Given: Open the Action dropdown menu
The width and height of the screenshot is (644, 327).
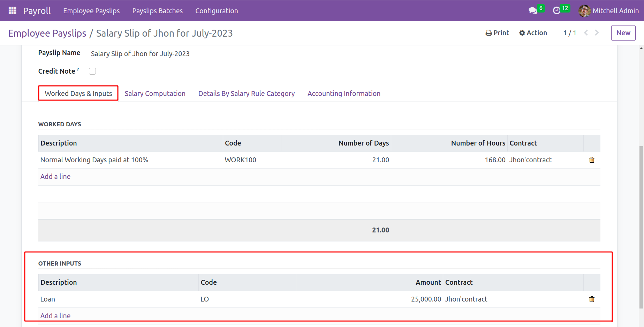Looking at the screenshot, I should (533, 33).
